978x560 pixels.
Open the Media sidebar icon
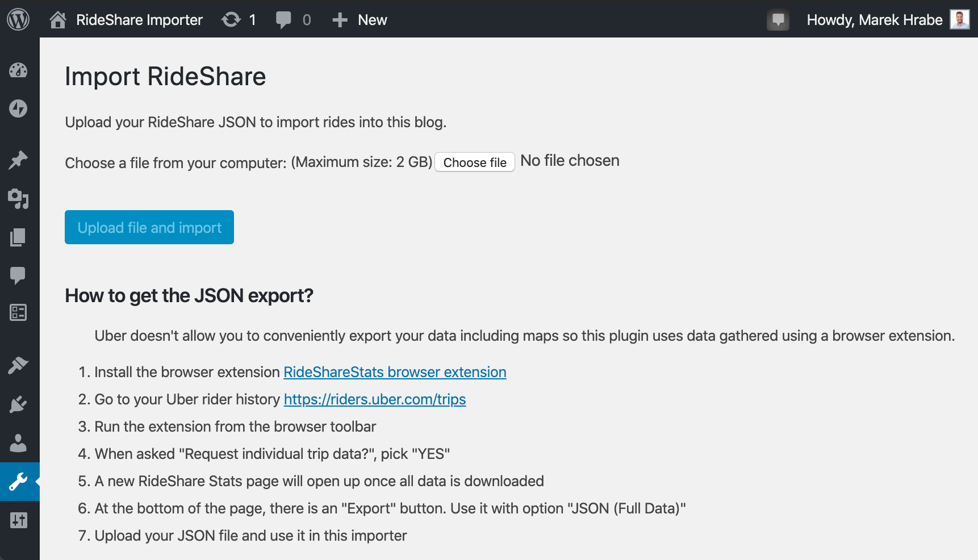click(x=18, y=199)
